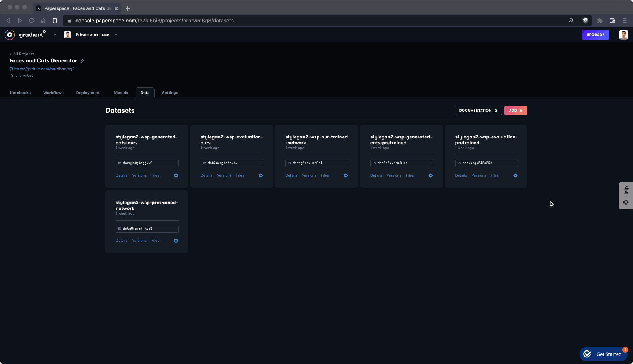This screenshot has width=633, height=364.
Task: Open settings gear for stylegan2-wsp-pretrained-network
Action: click(x=176, y=241)
